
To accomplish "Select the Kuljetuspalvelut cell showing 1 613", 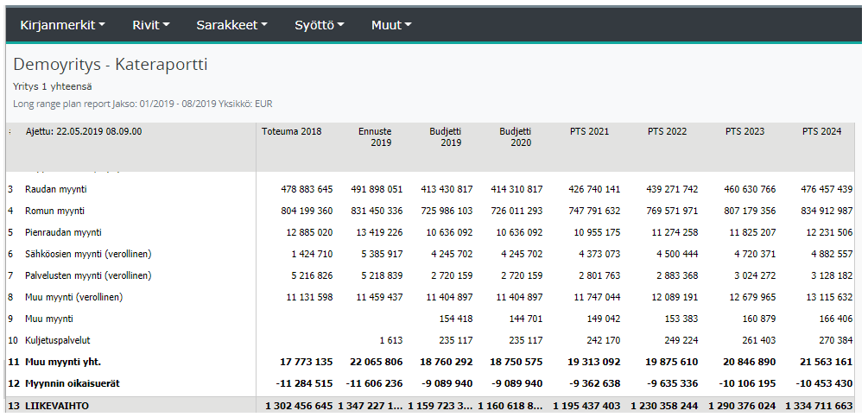I will click(x=390, y=340).
